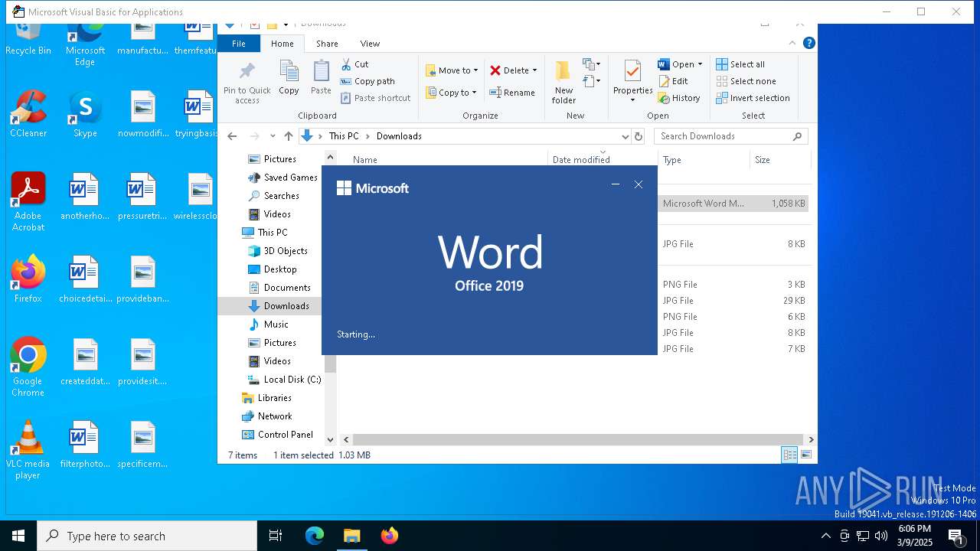Click the taskbar search box
This screenshot has height=551, width=980.
147,536
